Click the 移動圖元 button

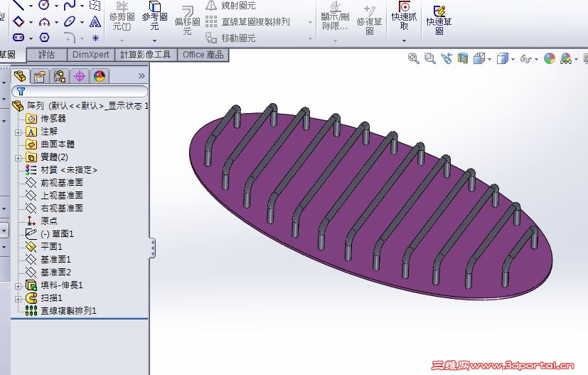click(230, 38)
